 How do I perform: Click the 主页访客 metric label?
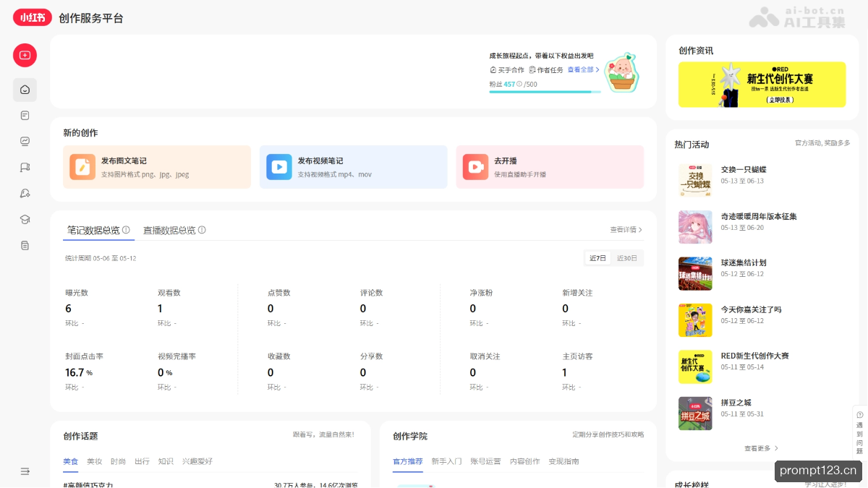577,356
